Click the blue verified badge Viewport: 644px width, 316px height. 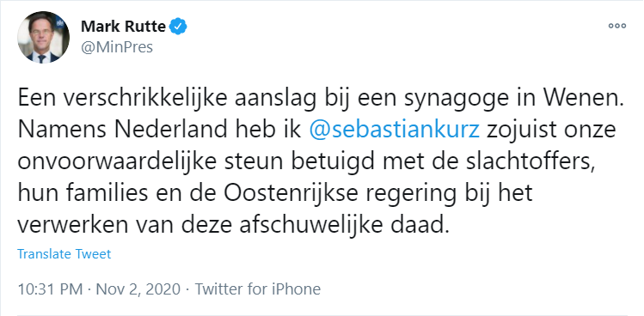[179, 27]
